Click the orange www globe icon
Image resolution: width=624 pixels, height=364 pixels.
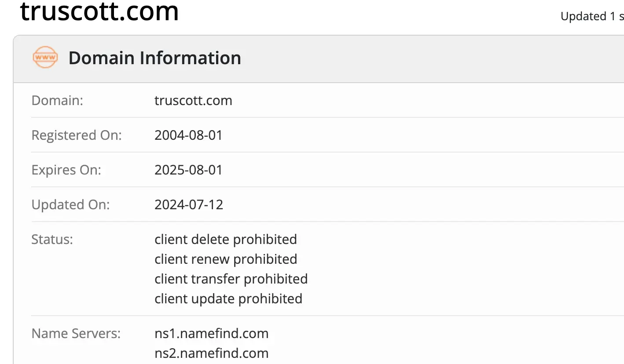coord(45,58)
